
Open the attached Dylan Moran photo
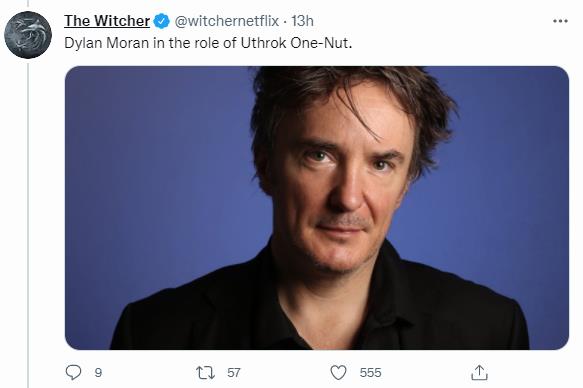coord(317,208)
